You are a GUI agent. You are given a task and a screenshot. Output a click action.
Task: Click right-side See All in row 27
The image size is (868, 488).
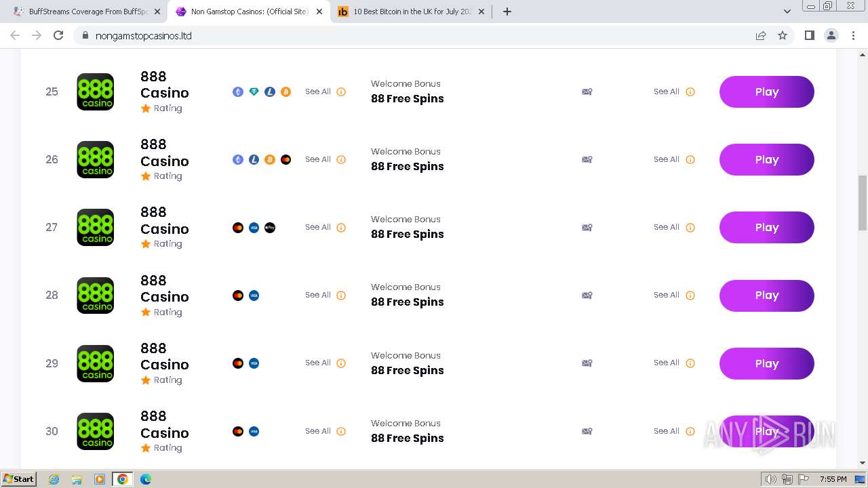click(667, 227)
